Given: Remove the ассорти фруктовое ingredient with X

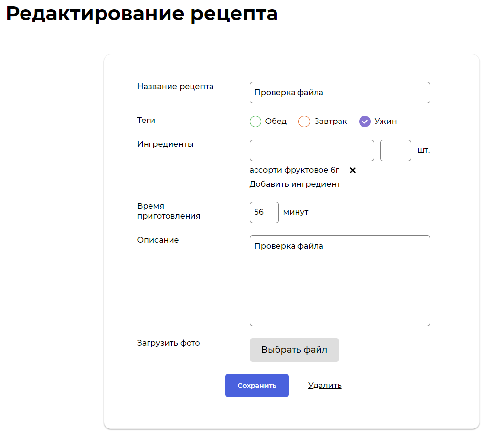Looking at the screenshot, I should (x=353, y=170).
